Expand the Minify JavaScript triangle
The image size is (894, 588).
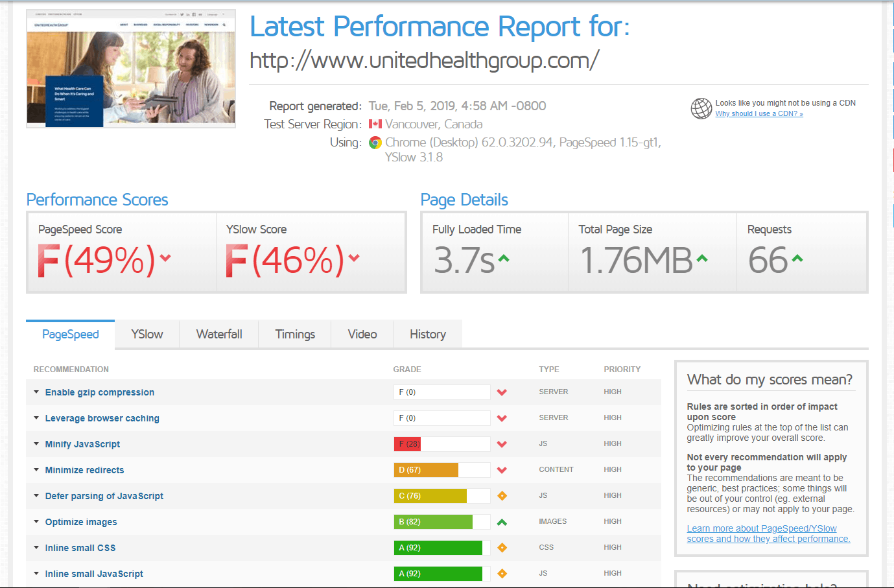click(x=36, y=443)
